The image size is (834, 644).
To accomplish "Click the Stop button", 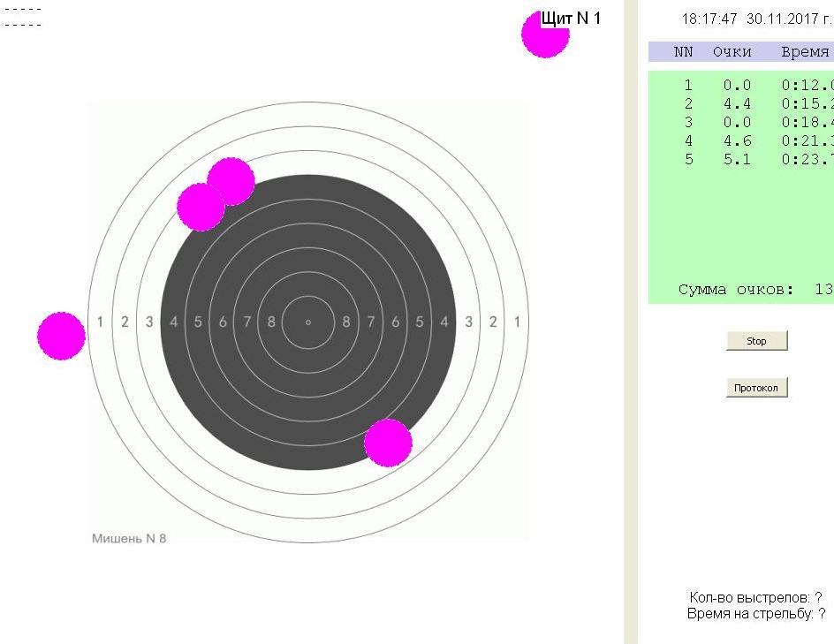I will 756,341.
